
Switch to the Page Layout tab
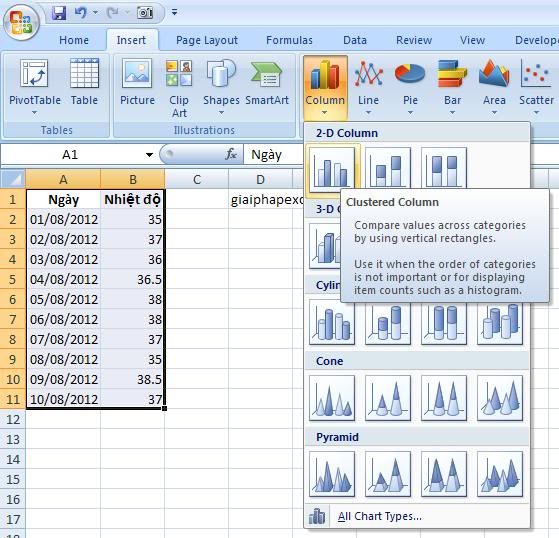coord(207,40)
